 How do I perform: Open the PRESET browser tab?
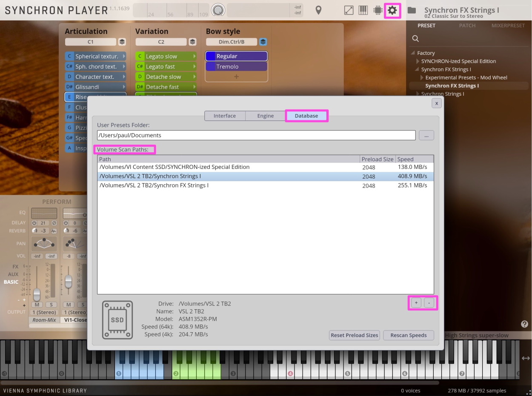[426, 26]
